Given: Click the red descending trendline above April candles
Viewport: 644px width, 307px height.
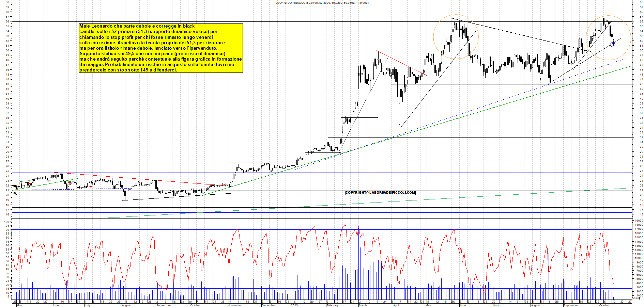Looking at the screenshot, I should coord(402,63).
